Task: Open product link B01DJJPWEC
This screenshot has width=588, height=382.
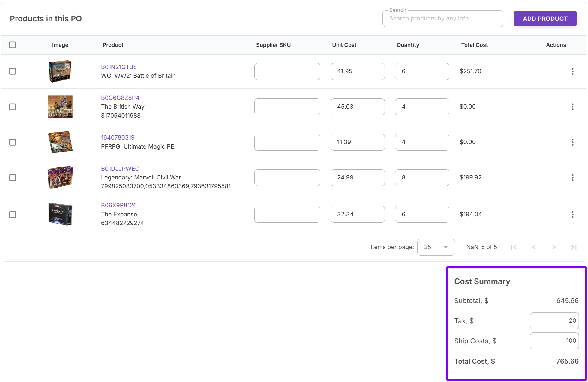Action: pyautogui.click(x=120, y=169)
